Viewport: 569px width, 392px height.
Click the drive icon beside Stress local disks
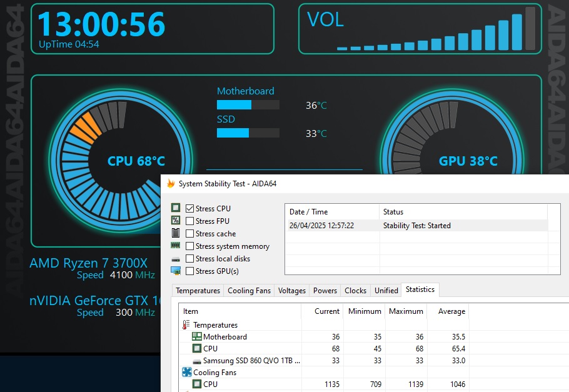click(176, 259)
